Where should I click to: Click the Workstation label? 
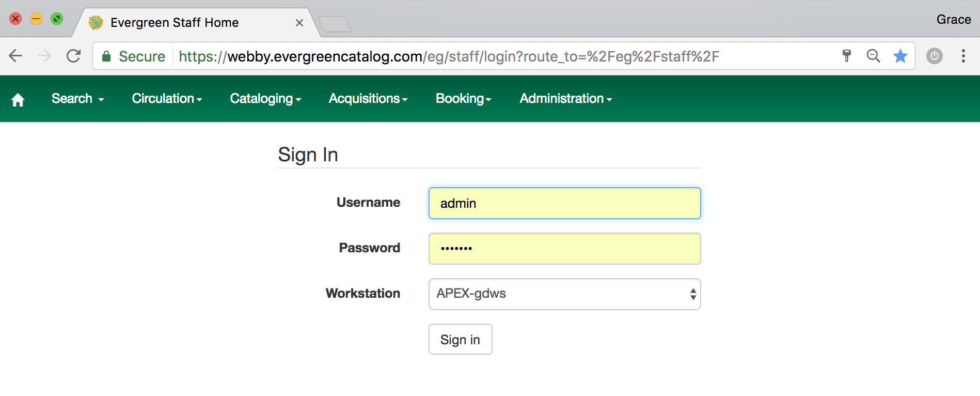click(x=362, y=294)
